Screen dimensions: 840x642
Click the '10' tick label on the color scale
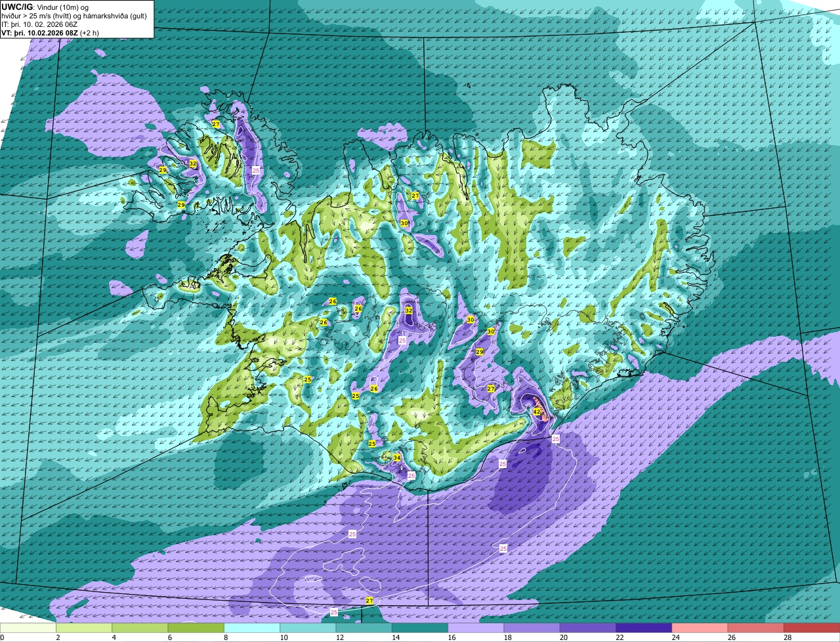[283, 637]
